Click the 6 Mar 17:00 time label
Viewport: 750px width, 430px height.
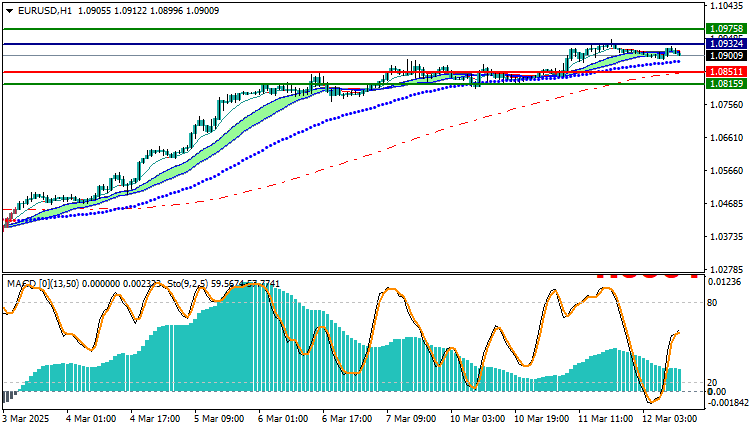[347, 419]
